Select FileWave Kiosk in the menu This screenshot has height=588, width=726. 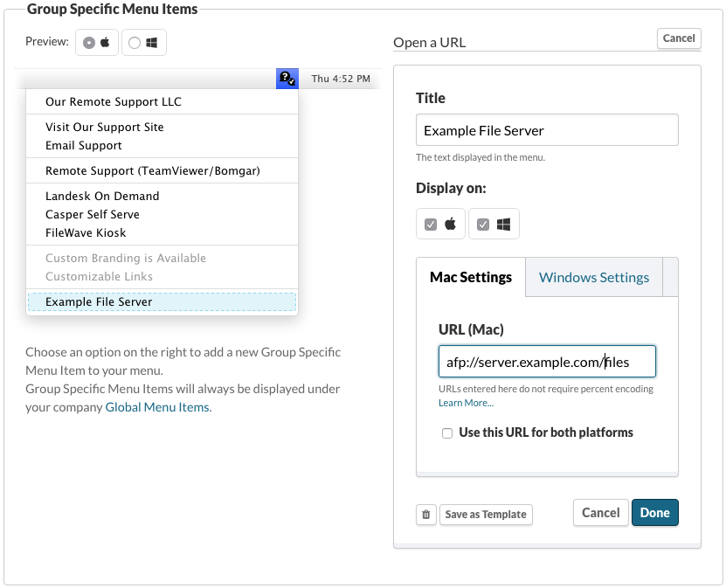pos(162,232)
